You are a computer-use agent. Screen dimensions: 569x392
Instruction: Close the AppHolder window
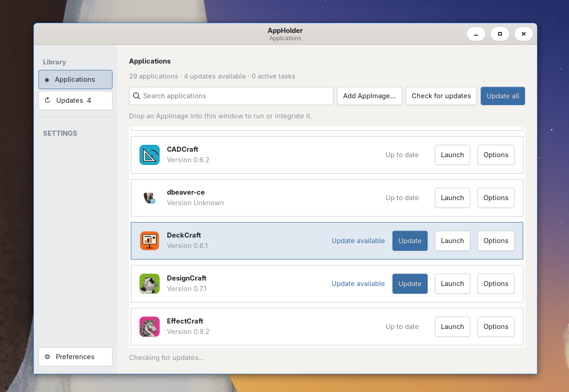(x=524, y=34)
